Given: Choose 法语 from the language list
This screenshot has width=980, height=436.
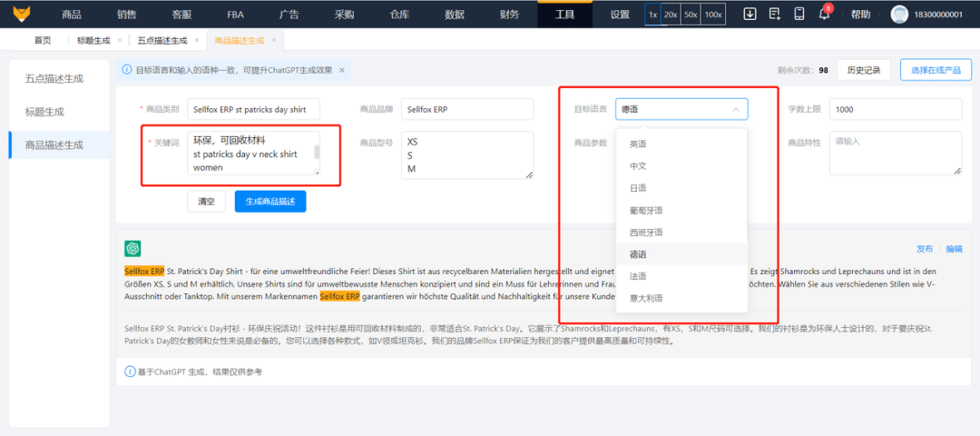Looking at the screenshot, I should [x=681, y=276].
